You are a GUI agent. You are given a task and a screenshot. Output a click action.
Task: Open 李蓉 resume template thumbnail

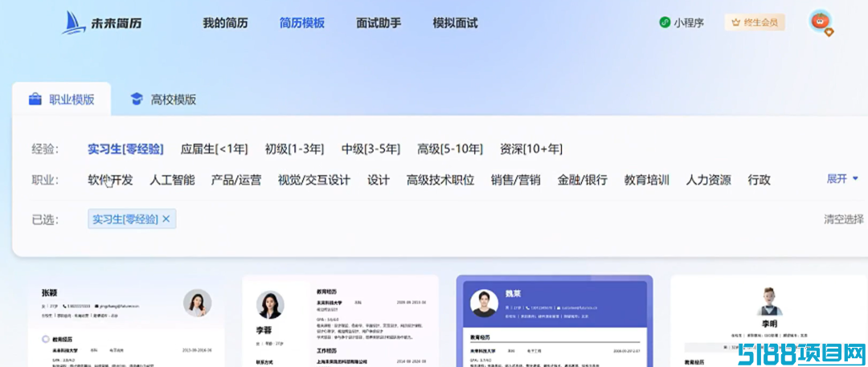(x=341, y=321)
